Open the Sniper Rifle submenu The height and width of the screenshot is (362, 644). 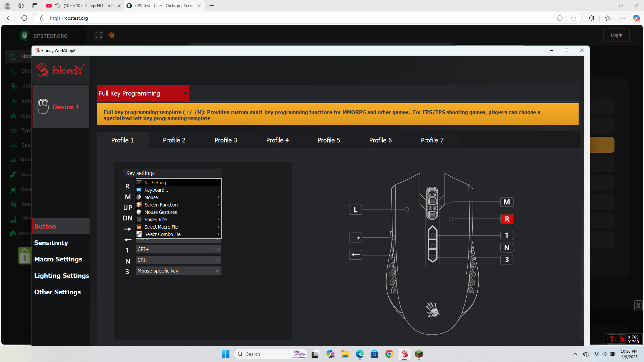click(178, 220)
